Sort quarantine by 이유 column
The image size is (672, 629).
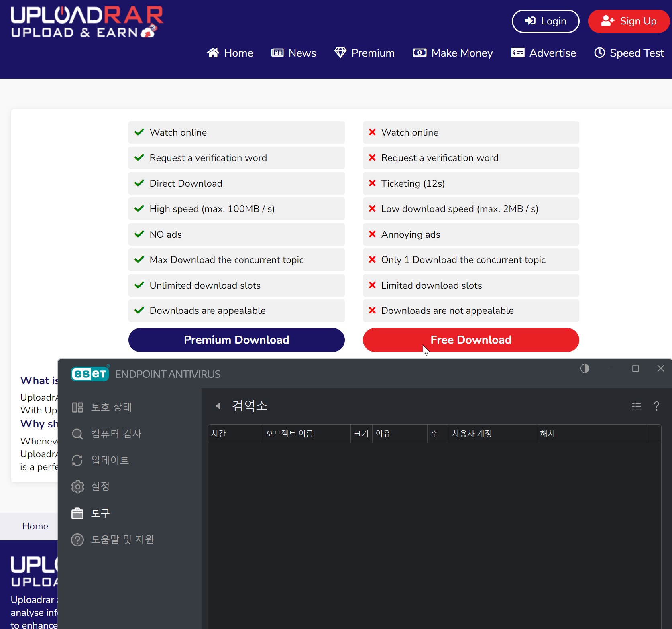pyautogui.click(x=400, y=434)
